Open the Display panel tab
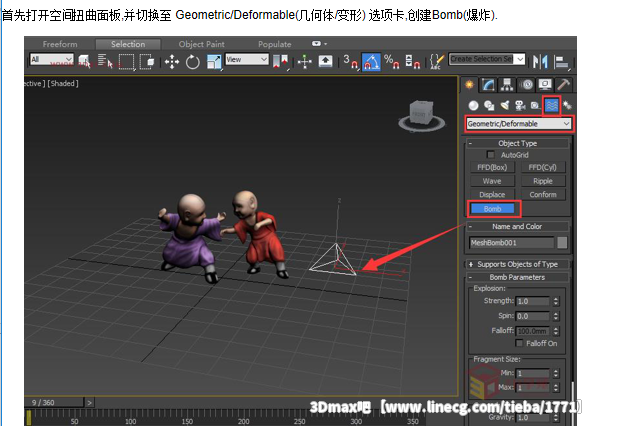This screenshot has height=426, width=622. [x=545, y=84]
